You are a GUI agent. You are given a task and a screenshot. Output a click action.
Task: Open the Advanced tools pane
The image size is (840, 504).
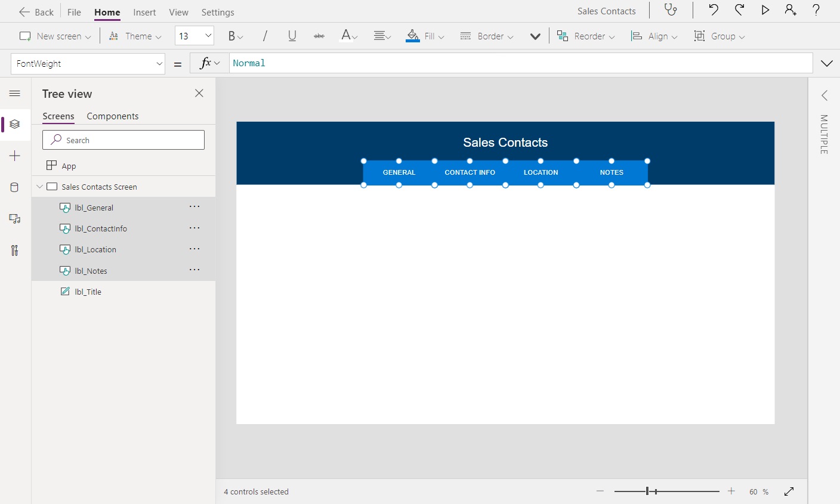[x=15, y=250]
